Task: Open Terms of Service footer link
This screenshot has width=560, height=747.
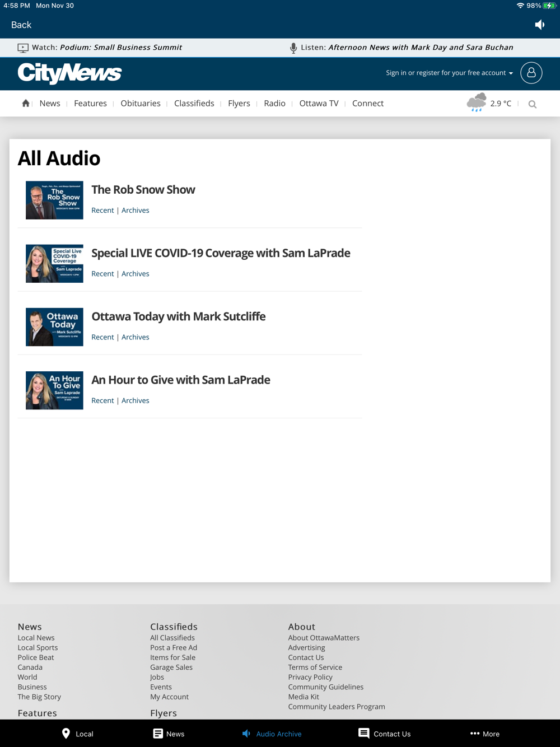Action: [x=315, y=667]
